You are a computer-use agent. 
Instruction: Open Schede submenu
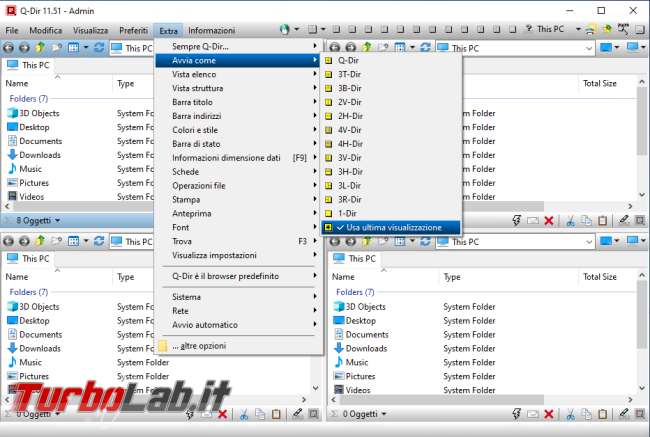click(238, 172)
